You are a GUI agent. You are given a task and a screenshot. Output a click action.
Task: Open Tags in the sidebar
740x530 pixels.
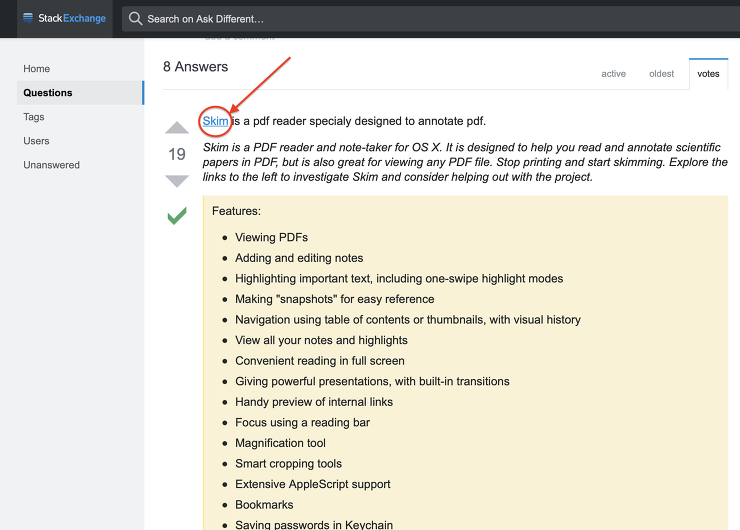pos(34,117)
